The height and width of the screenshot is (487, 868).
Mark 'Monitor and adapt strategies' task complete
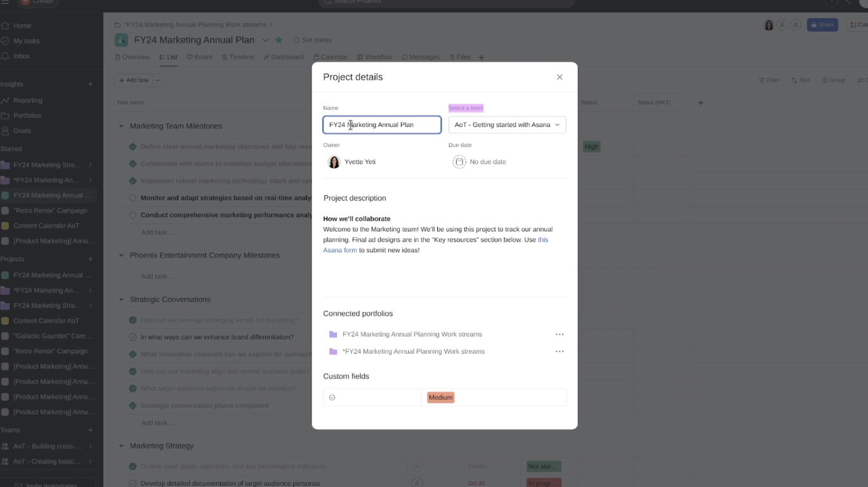[133, 198]
